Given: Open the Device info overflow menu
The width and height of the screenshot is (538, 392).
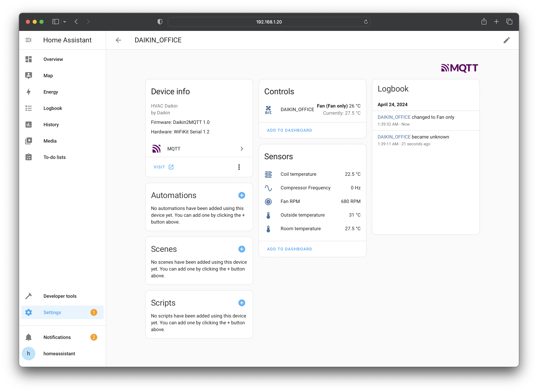Looking at the screenshot, I should [239, 167].
